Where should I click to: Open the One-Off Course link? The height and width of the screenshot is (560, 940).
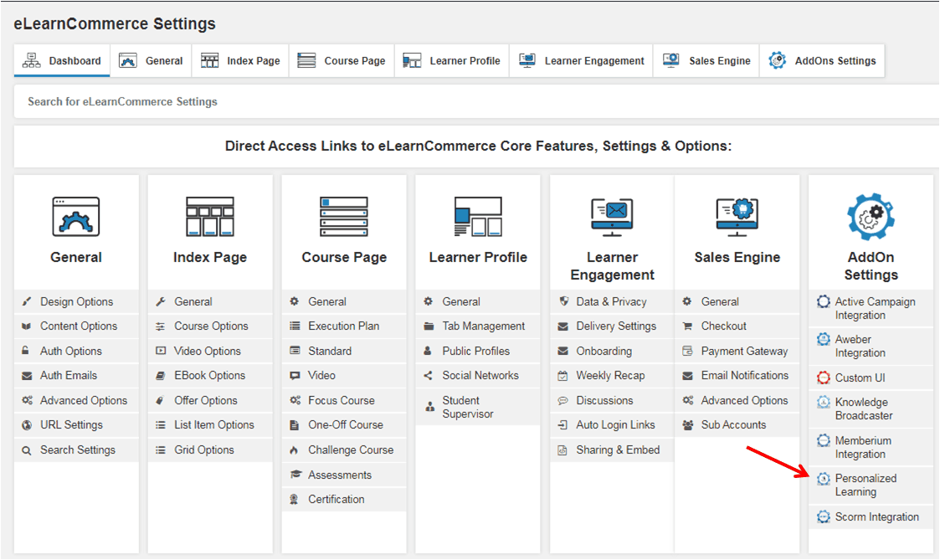[344, 425]
